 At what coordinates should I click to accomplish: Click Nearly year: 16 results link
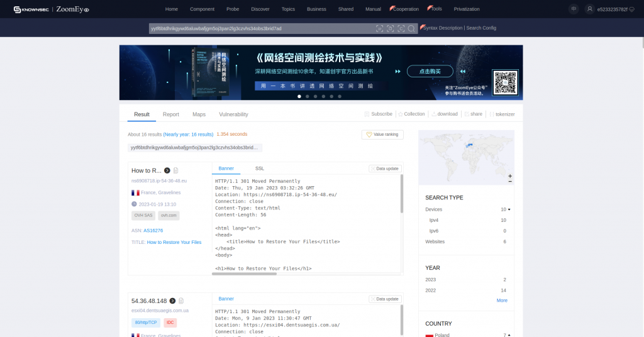coord(188,134)
